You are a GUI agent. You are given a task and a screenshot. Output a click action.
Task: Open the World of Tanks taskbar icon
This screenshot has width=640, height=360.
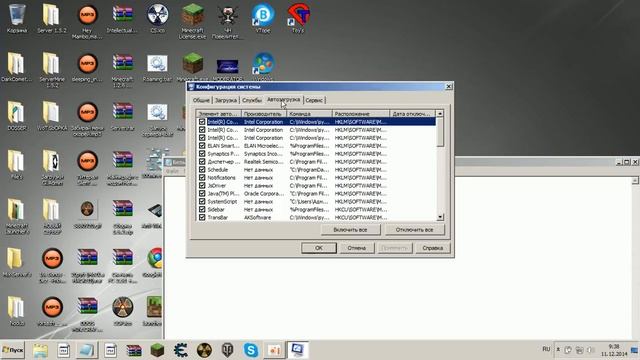227,350
